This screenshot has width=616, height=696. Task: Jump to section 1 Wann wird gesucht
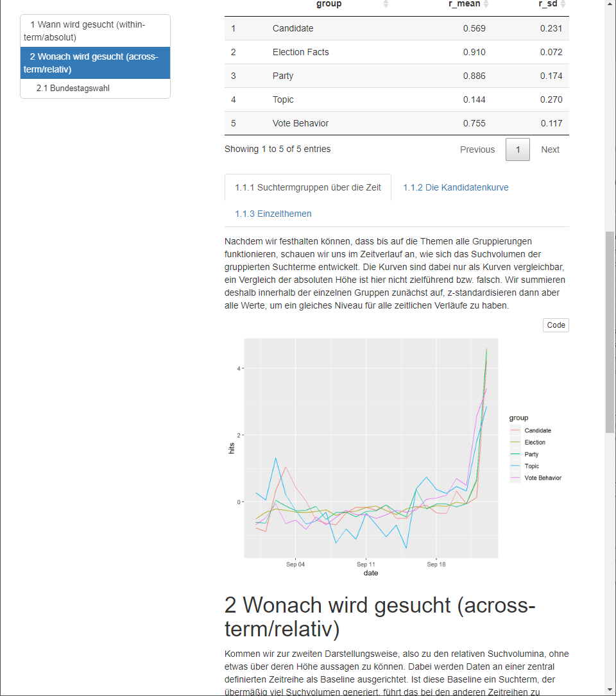[95, 31]
